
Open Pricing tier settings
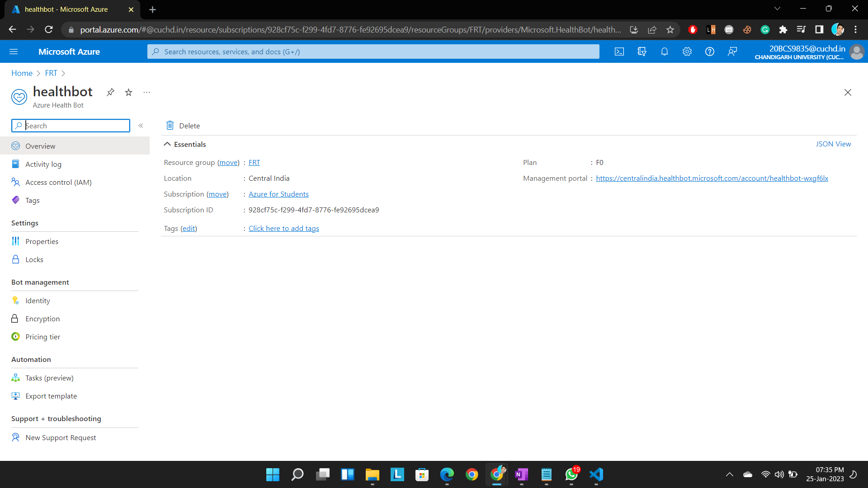tap(42, 337)
